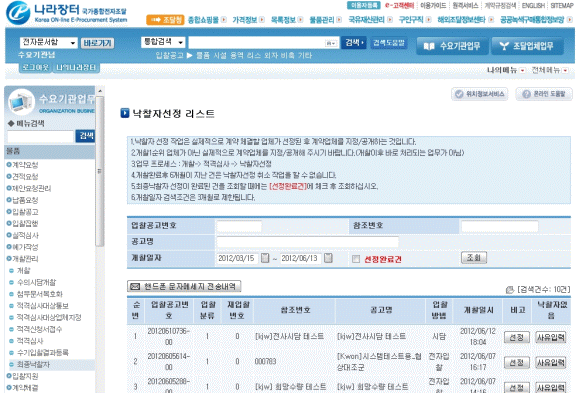Click the blue square title icon beside 낙찰자선정 리스트

[x=125, y=113]
